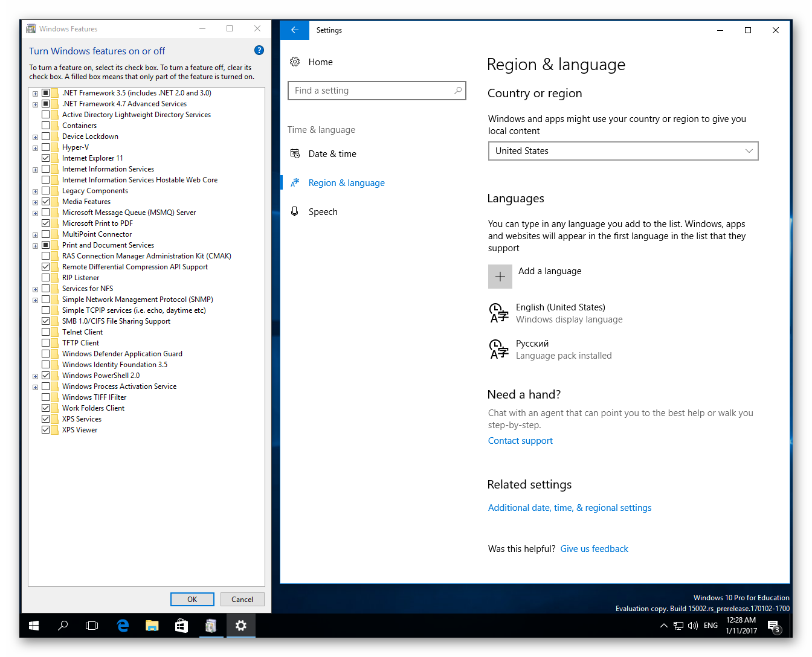Uncheck the Work Folders Client checkbox
This screenshot has width=812, height=657.
point(46,408)
